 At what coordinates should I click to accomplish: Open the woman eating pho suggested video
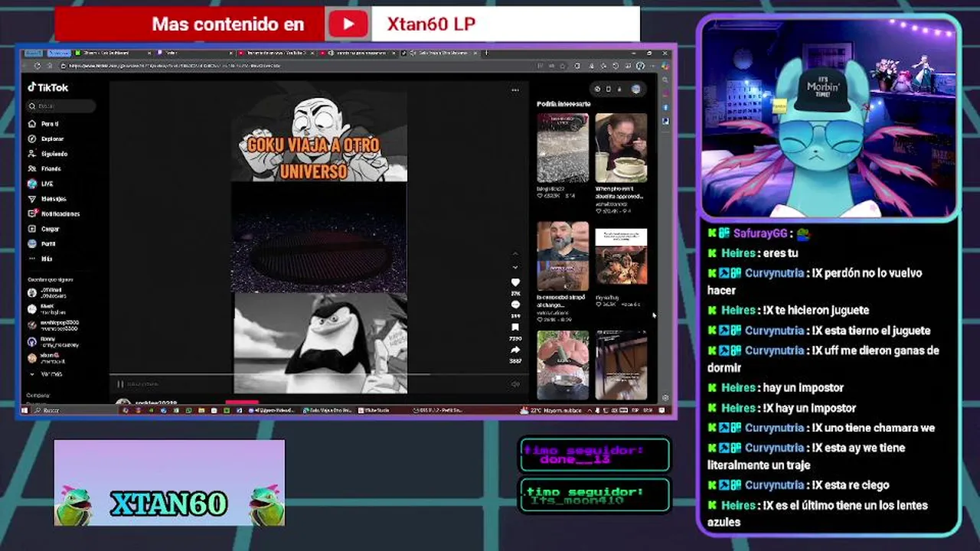point(621,148)
